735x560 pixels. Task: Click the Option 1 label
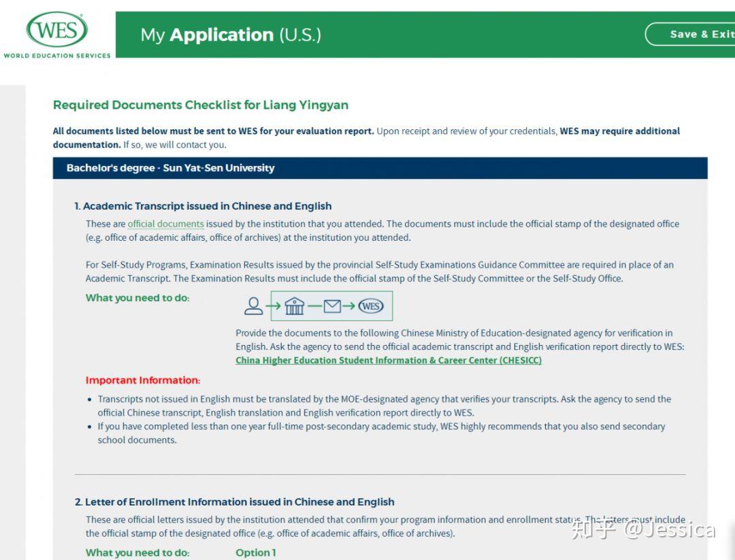click(x=255, y=553)
